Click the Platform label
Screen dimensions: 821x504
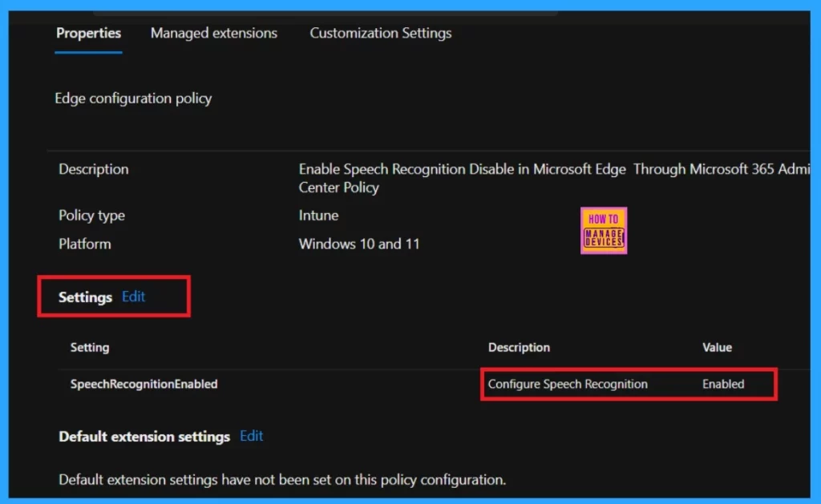[84, 244]
